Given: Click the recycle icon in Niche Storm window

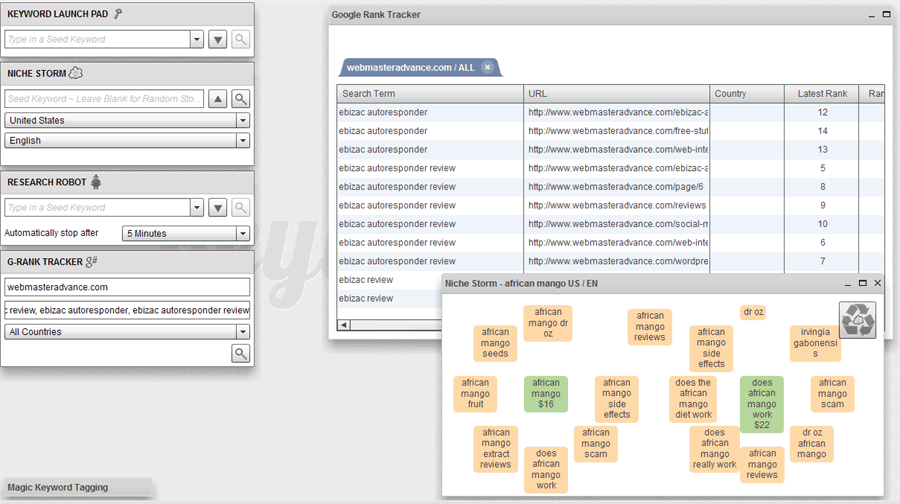Looking at the screenshot, I should click(x=858, y=320).
